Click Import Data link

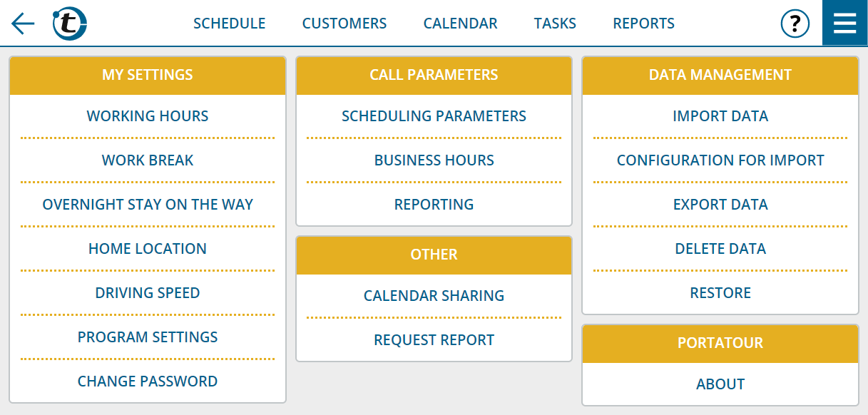click(x=720, y=116)
